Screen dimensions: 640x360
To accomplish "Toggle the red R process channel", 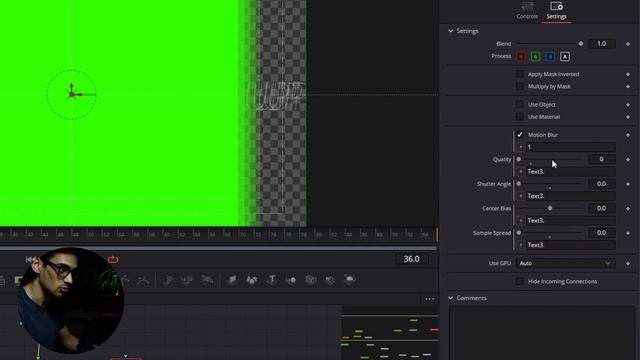I will 521,57.
